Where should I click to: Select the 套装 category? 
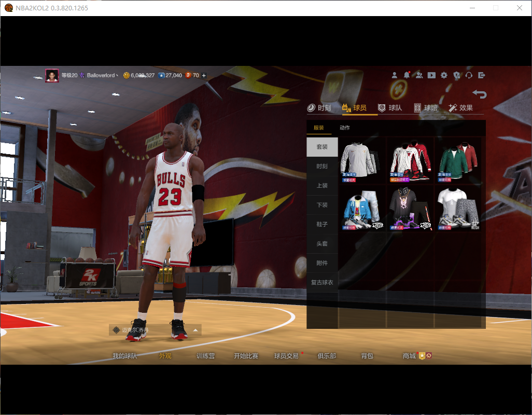(x=322, y=147)
